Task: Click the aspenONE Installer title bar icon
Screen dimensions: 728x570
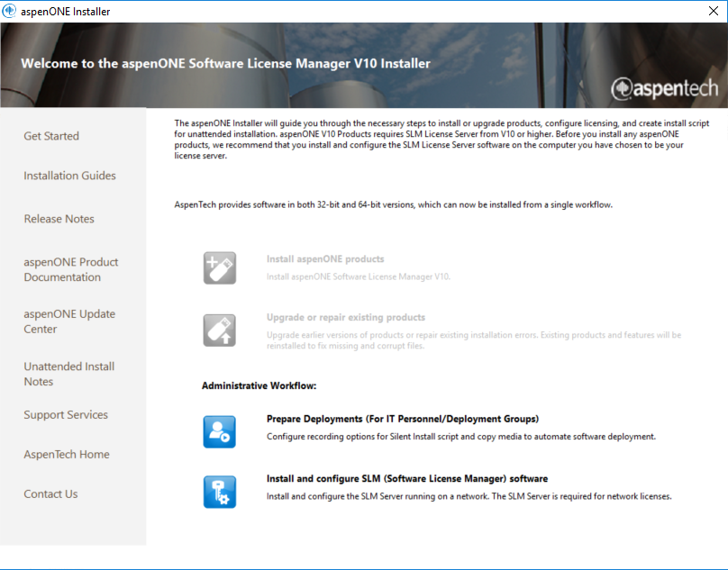Action: pyautogui.click(x=9, y=11)
